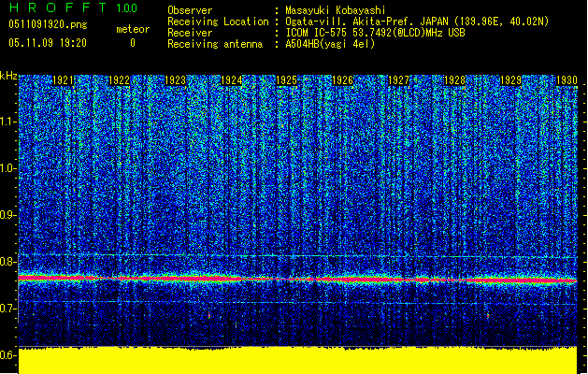This screenshot has height=374, width=588.
Task: Click the 0.8 kHz axis label
Action: point(8,262)
